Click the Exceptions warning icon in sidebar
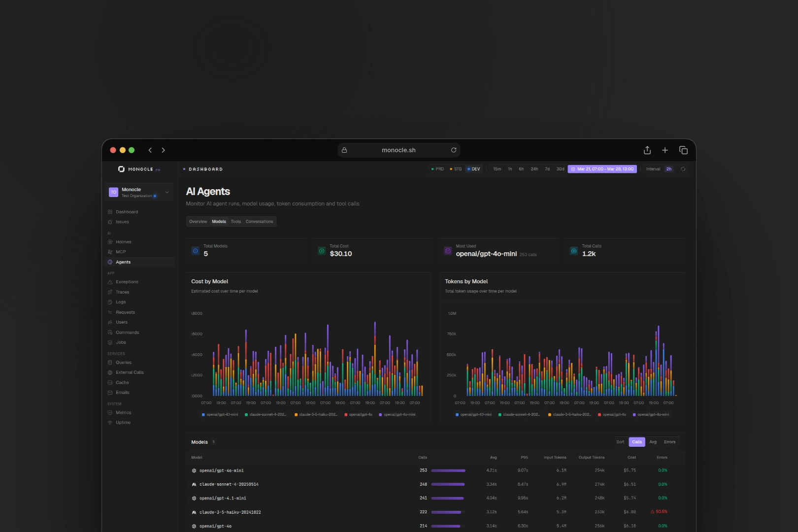This screenshot has height=532, width=798. click(x=110, y=282)
